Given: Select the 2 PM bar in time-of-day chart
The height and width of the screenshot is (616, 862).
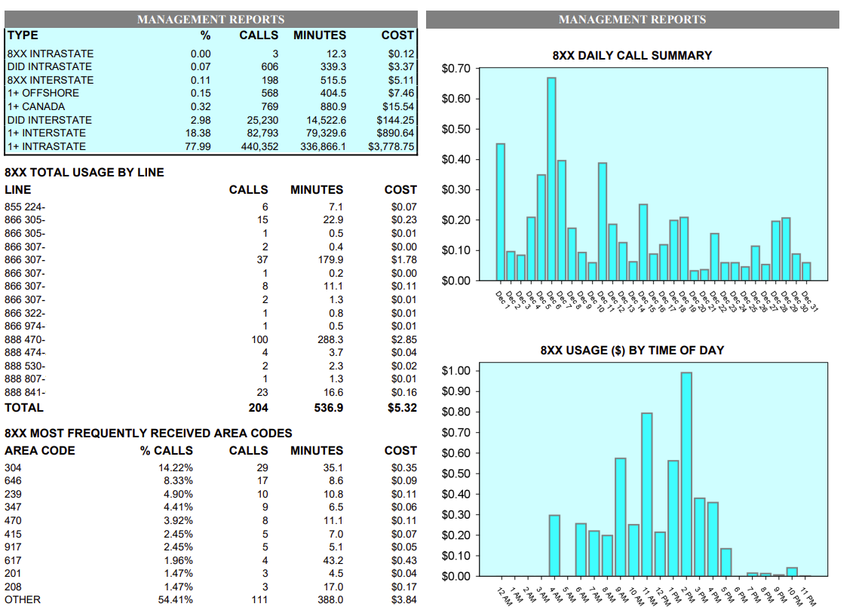Looking at the screenshot, I should point(686,473).
